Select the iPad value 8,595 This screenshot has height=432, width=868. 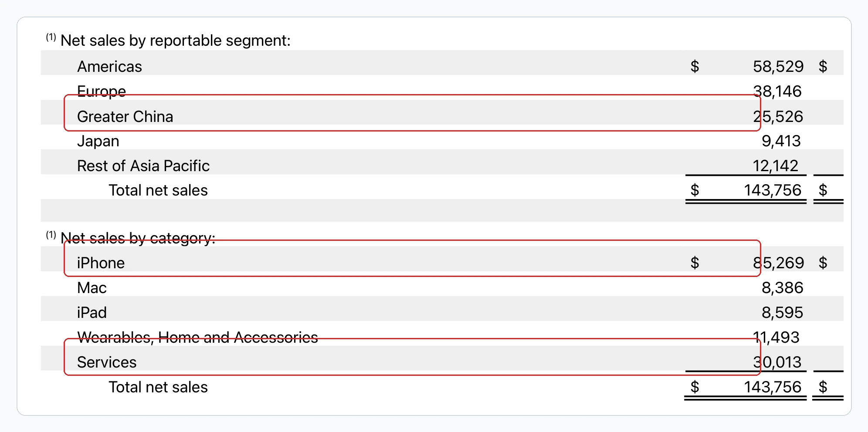[x=782, y=313]
